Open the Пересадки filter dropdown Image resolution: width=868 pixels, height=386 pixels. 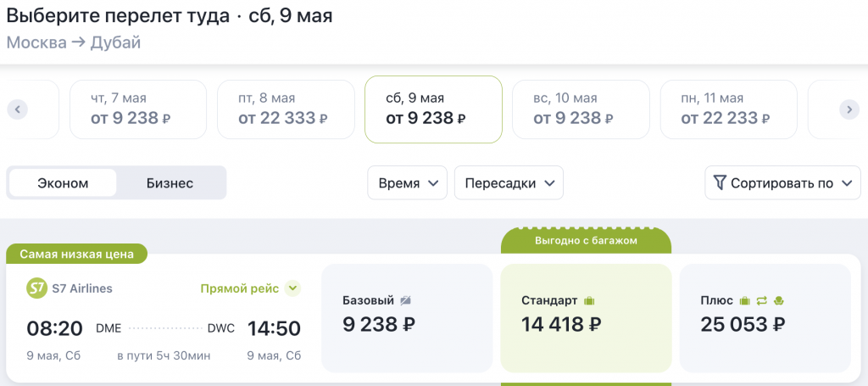tap(509, 182)
